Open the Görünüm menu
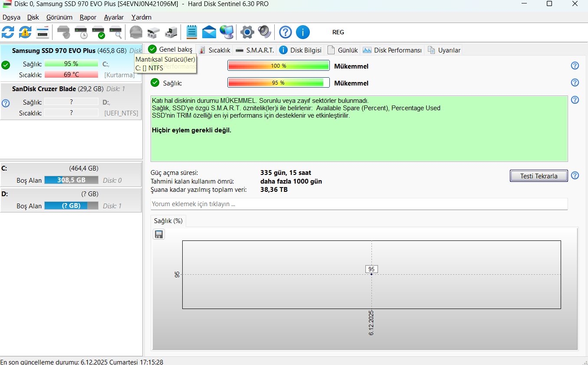Viewport: 588px width, 365px height. (59, 17)
